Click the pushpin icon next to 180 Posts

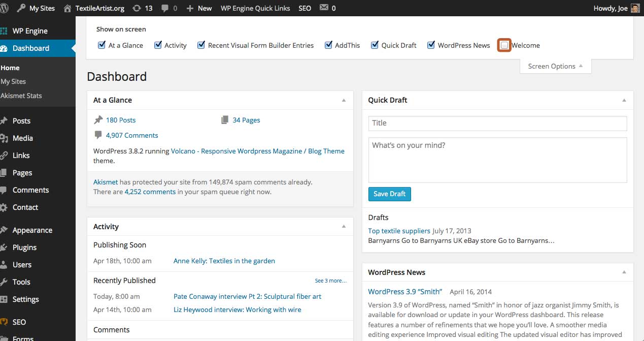[x=98, y=120]
